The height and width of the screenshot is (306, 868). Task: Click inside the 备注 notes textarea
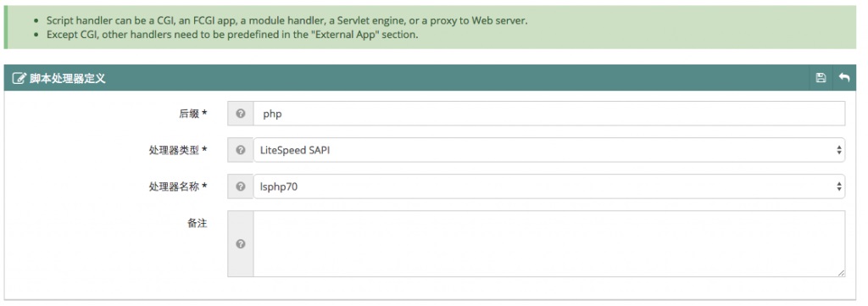click(x=549, y=243)
